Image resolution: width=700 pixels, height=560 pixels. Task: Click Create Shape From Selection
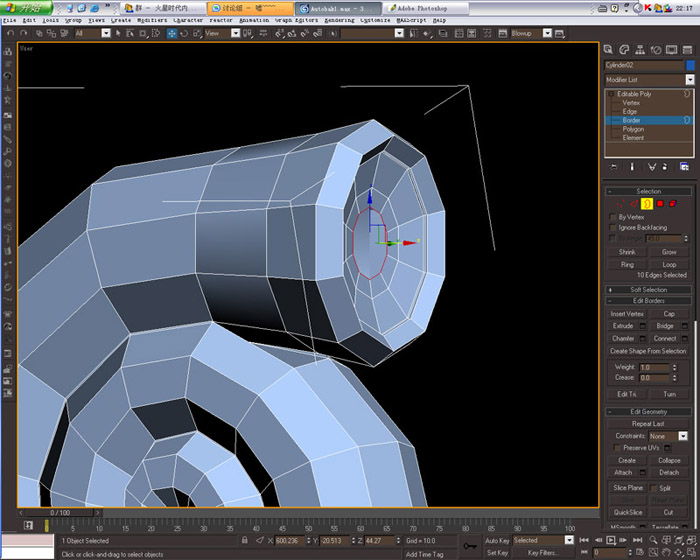pyautogui.click(x=648, y=351)
